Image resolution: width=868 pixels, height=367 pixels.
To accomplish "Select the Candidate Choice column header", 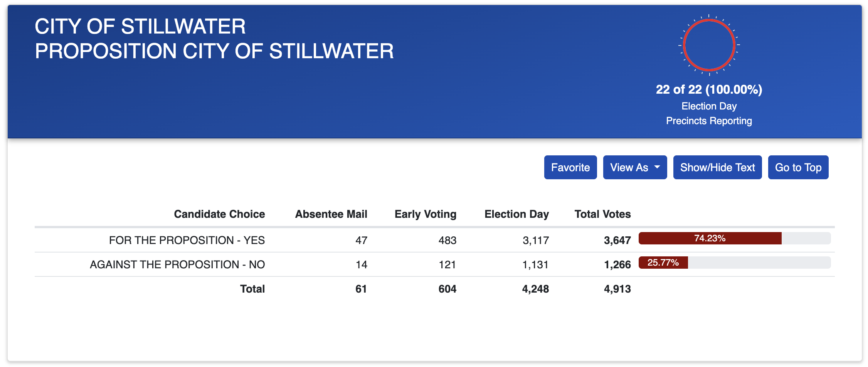I will pyautogui.click(x=219, y=214).
